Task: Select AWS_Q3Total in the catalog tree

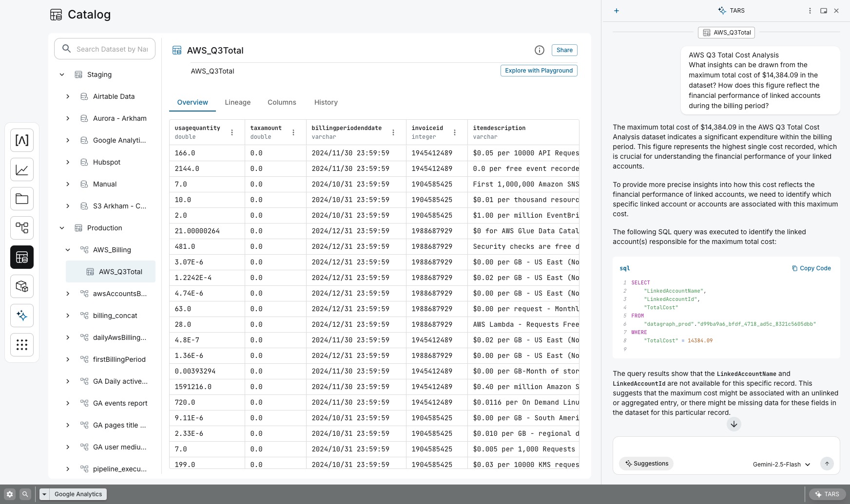Action: pos(111,272)
